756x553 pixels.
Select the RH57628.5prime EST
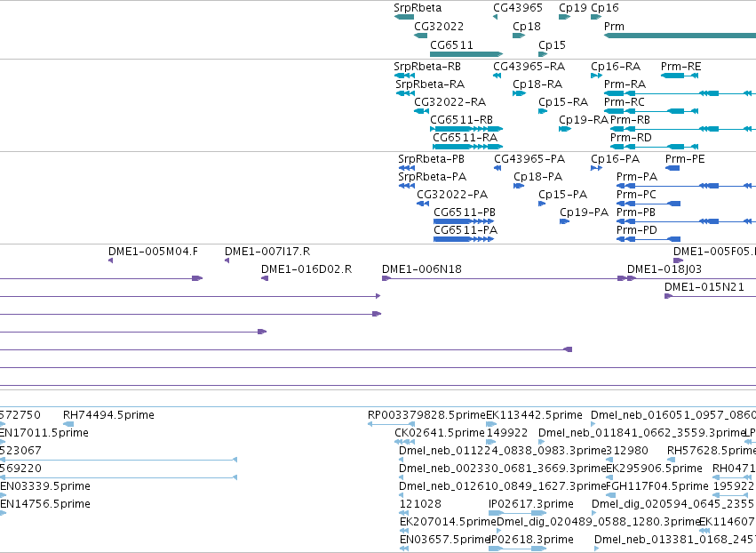tap(670, 460)
